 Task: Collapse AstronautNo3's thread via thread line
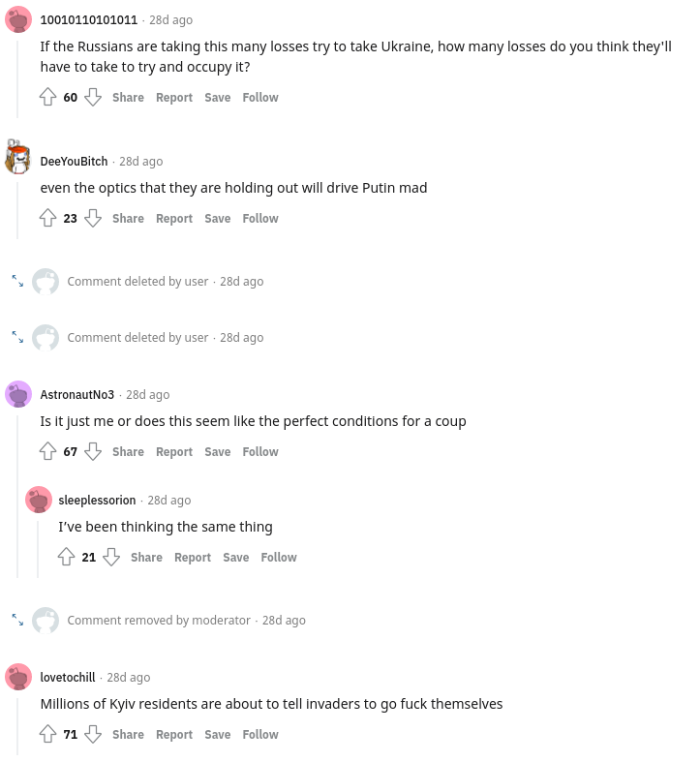tap(18, 503)
